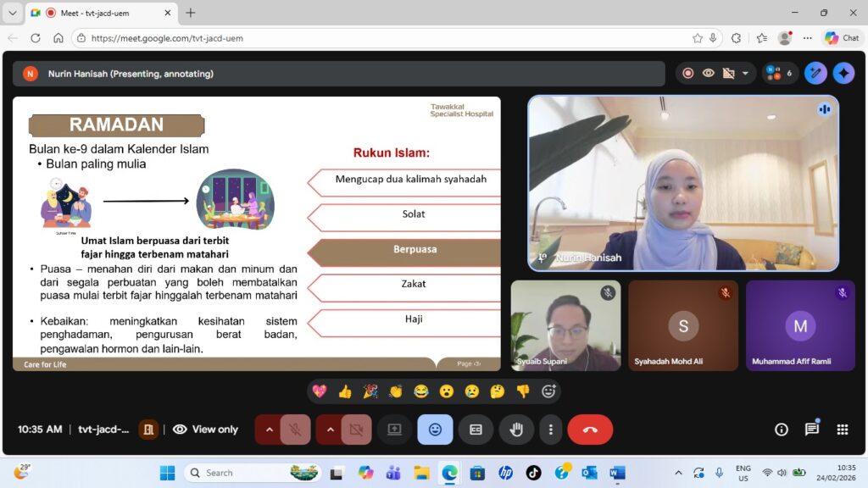868x488 pixels.
Task: Click the red Leave call button
Action: [590, 430]
